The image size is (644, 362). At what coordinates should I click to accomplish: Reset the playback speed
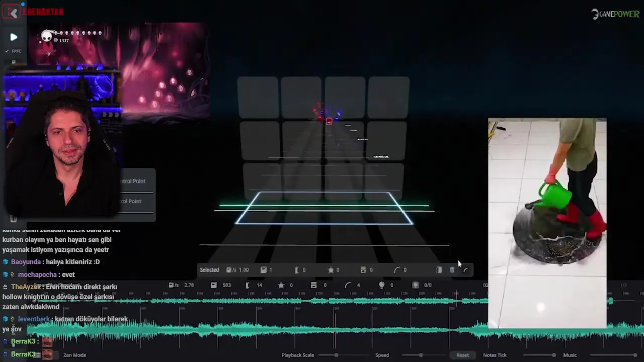[462, 355]
